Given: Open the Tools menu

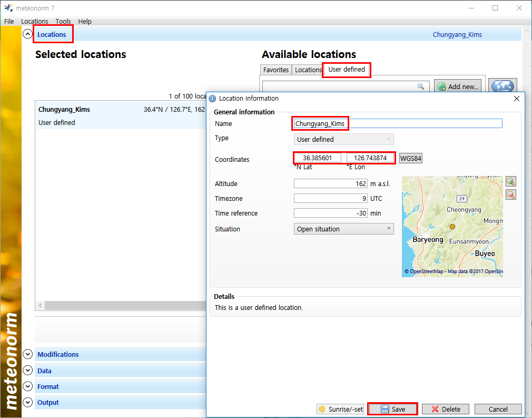Looking at the screenshot, I should click(x=63, y=22).
